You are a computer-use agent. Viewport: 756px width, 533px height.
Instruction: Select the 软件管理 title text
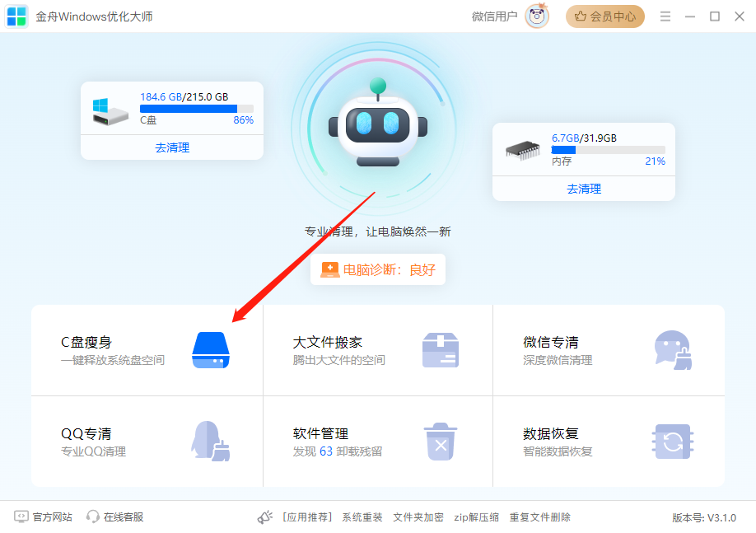[x=320, y=433]
